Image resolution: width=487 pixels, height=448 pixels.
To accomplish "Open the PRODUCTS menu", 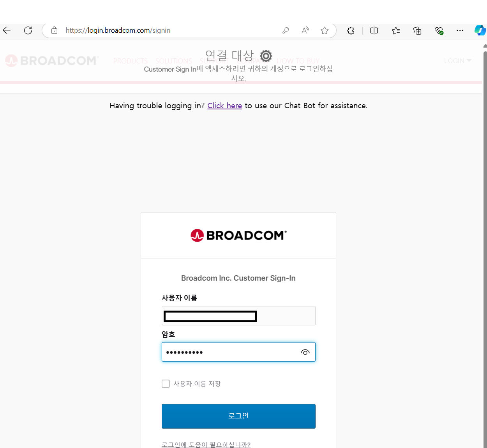I will point(131,61).
